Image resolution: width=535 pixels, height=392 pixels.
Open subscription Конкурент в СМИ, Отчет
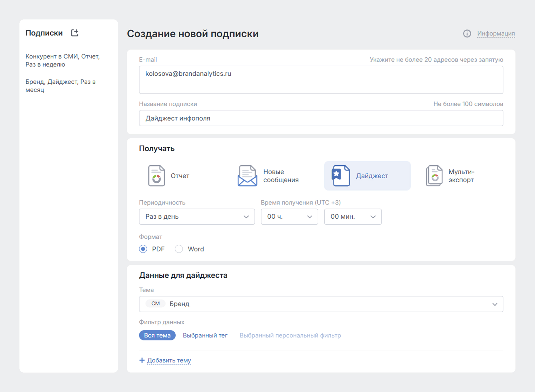[x=62, y=60]
